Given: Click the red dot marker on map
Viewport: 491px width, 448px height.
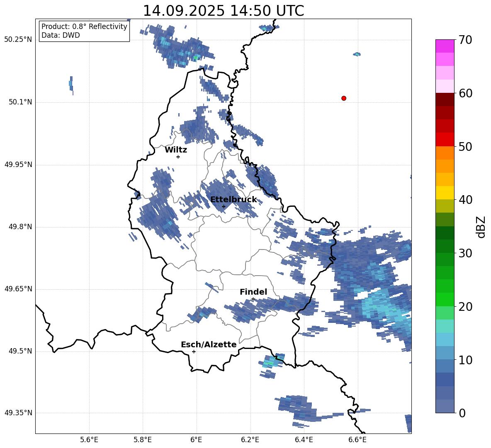Looking at the screenshot, I should (x=343, y=98).
